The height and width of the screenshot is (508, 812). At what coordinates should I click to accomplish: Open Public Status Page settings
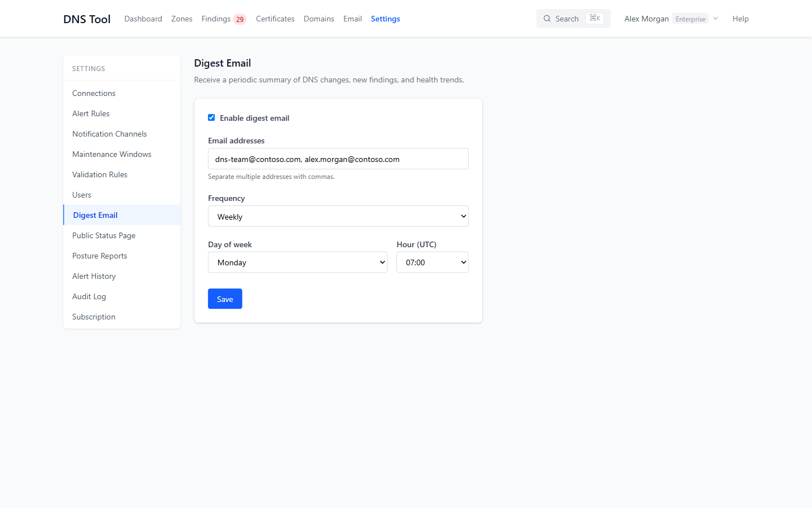pos(122,235)
